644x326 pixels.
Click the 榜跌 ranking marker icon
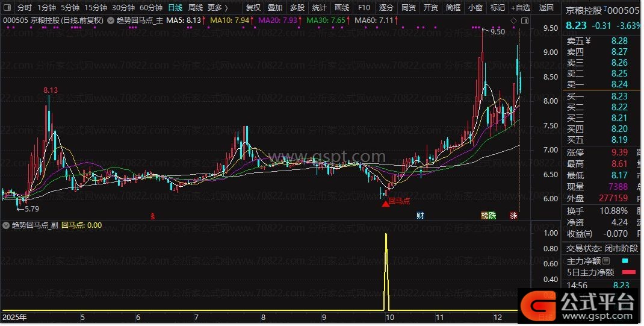pos(488,215)
